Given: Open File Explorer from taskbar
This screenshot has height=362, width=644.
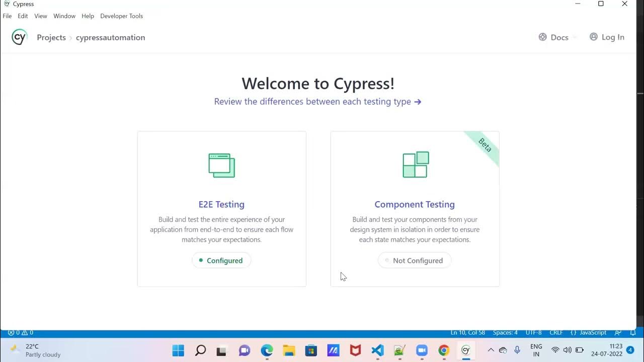Looking at the screenshot, I should tap(289, 350).
